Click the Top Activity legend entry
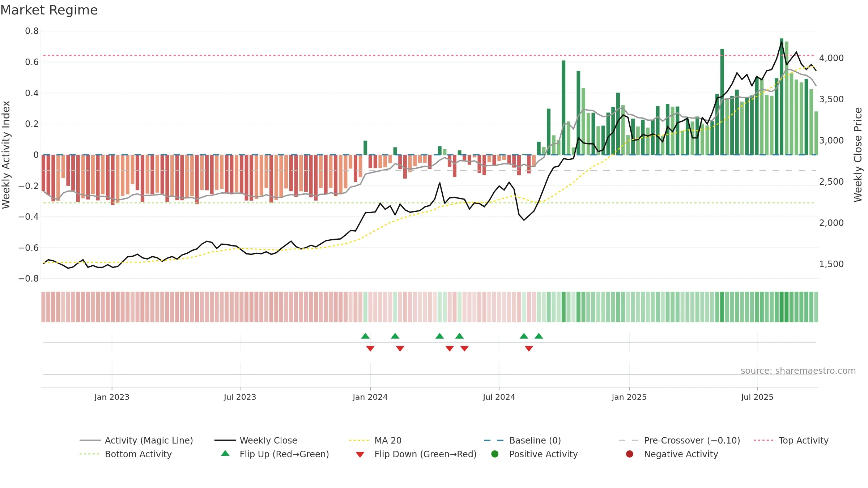Image resolution: width=868 pixels, height=488 pixels. tap(791, 440)
